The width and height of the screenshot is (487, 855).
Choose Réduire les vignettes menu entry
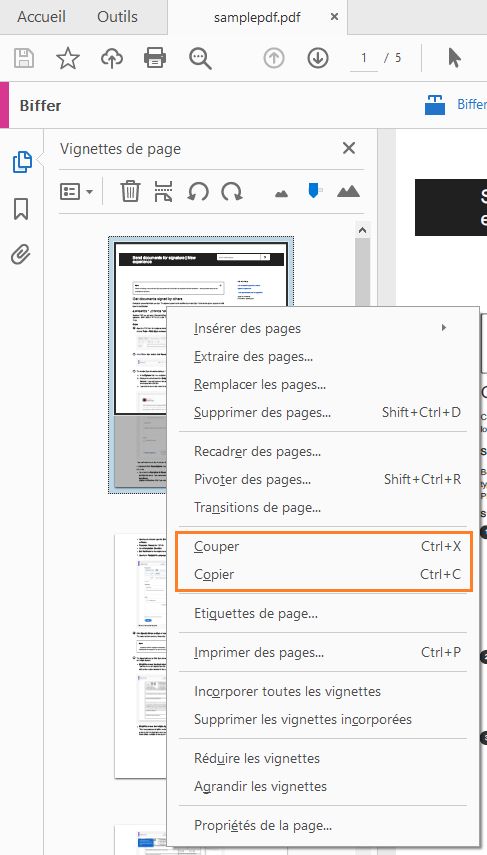click(x=321, y=758)
